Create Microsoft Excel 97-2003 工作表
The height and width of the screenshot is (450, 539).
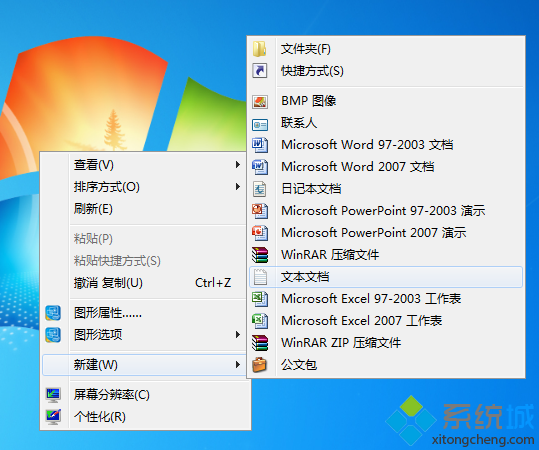386,299
